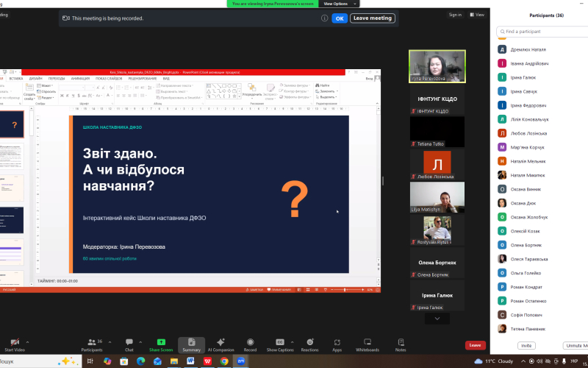
Task: Switch to АНИМАЦИЯ ribbon tab
Action: [x=80, y=79]
